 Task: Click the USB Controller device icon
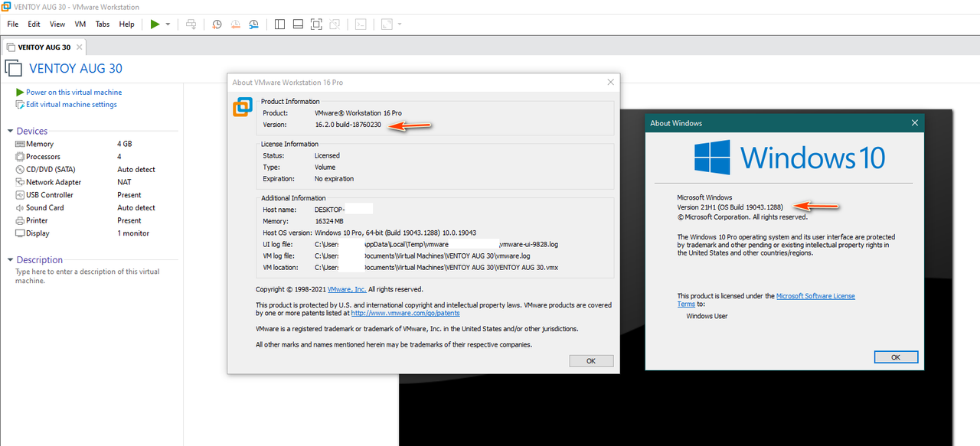tap(20, 195)
